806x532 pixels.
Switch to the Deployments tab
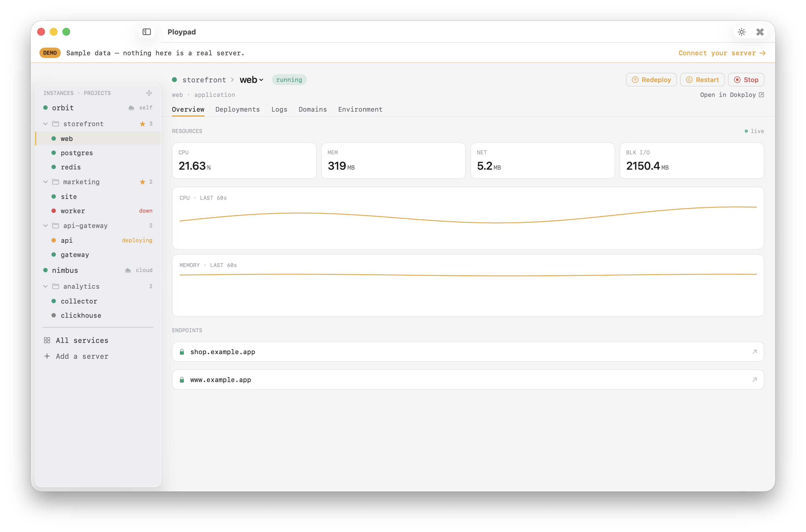coord(238,109)
